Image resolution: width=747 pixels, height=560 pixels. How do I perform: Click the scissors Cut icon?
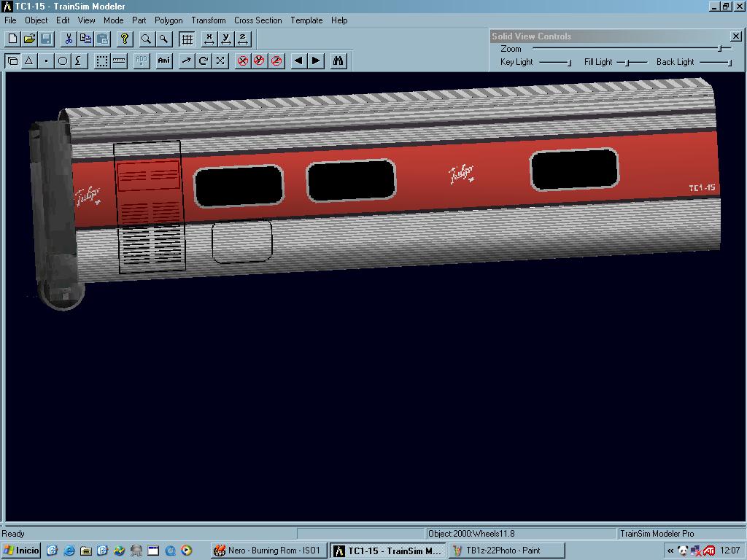[69, 39]
